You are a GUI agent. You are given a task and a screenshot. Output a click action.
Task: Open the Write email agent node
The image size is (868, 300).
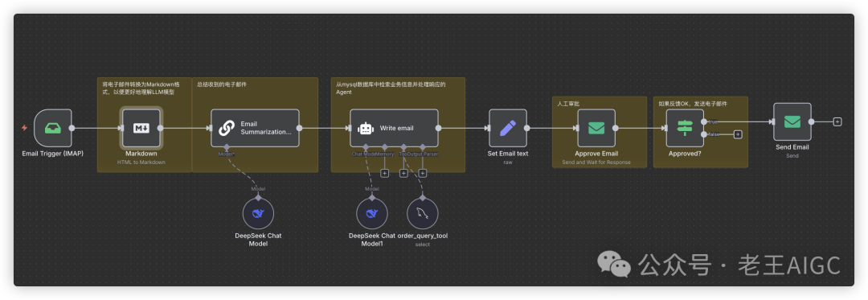(x=394, y=128)
